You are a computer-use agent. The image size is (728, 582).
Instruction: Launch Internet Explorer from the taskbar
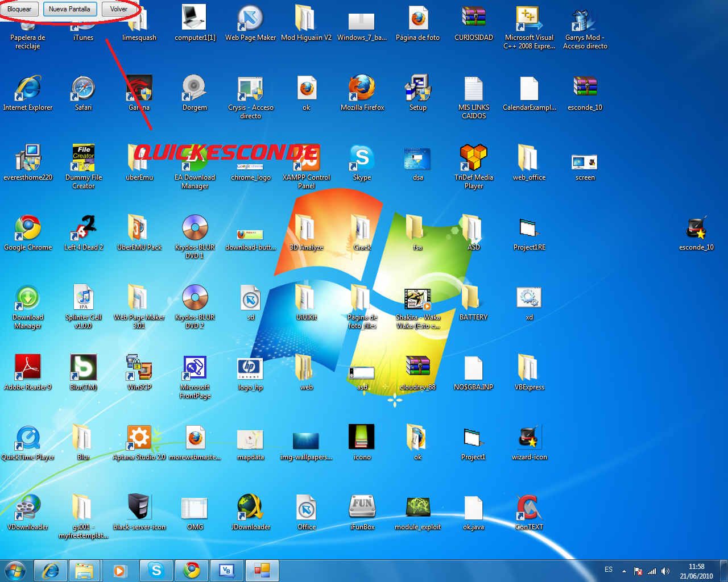click(51, 571)
